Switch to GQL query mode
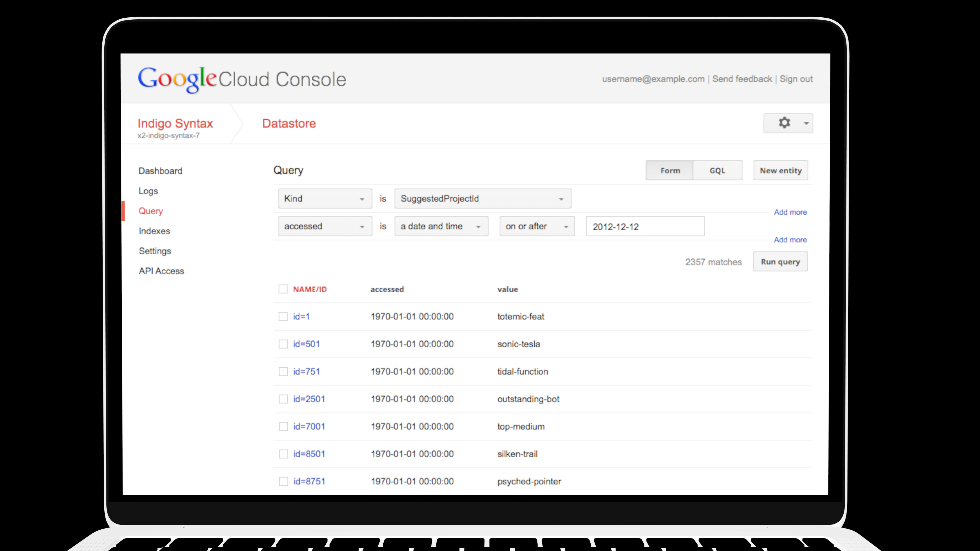The image size is (980, 551). pos(717,170)
